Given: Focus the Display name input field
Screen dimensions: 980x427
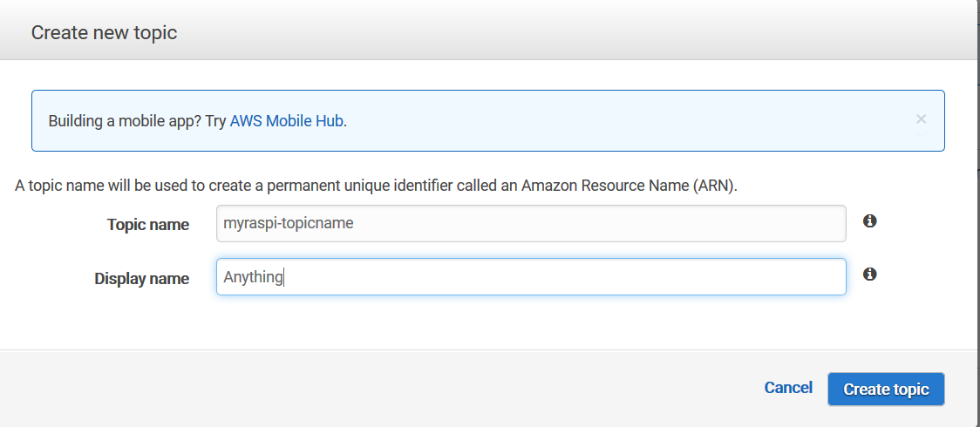Looking at the screenshot, I should click(x=530, y=277).
